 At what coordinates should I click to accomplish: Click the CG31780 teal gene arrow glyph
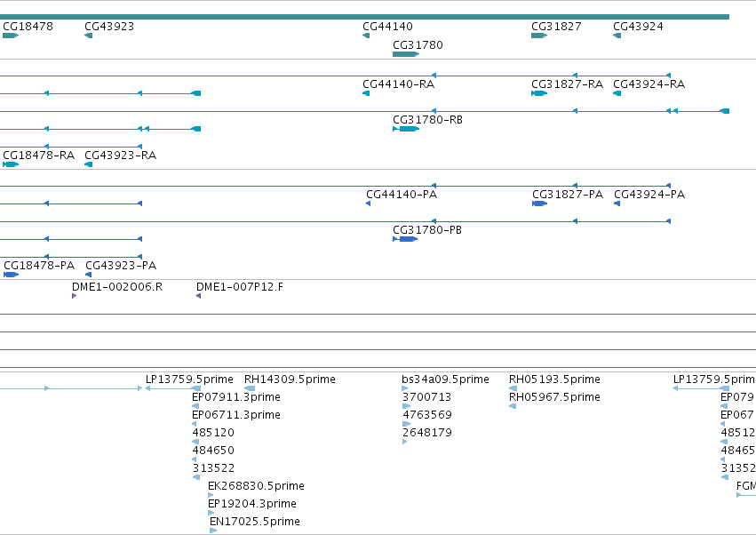[x=405, y=54]
